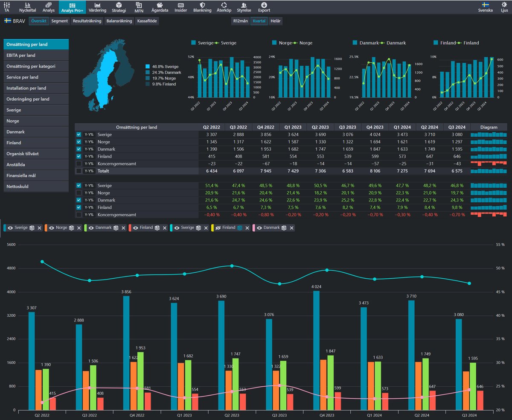
Task: Open the Segment tab
Action: click(60, 21)
